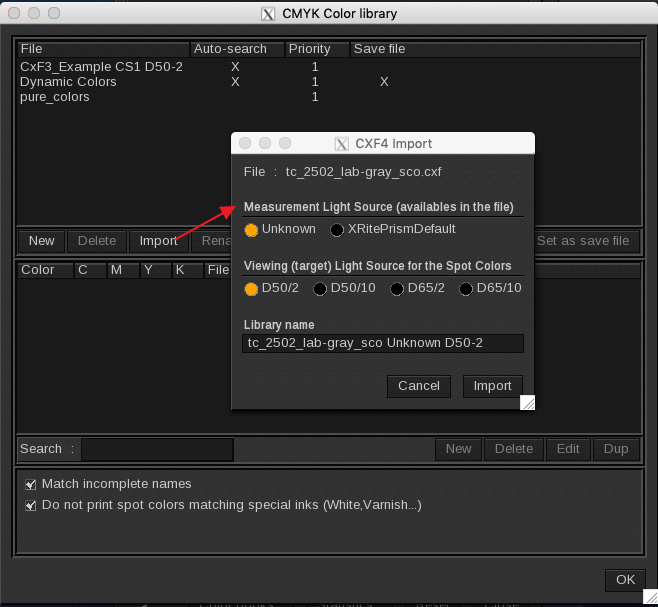This screenshot has height=607, width=658.
Task: Click Auto-search X for CxF3_Example row
Action: click(235, 67)
